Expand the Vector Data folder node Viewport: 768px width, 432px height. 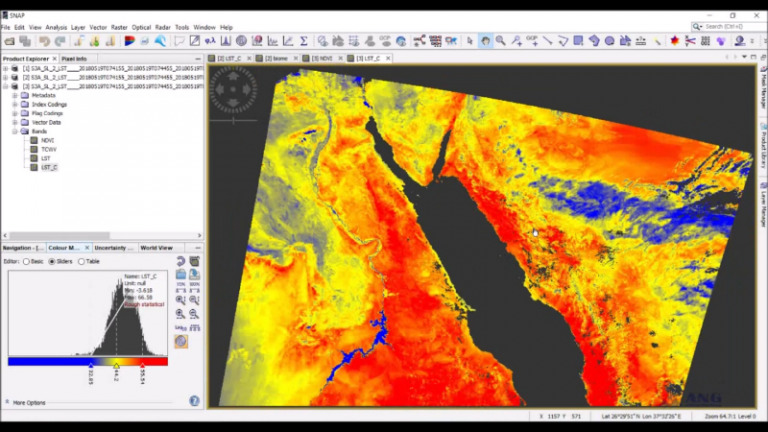(x=15, y=122)
